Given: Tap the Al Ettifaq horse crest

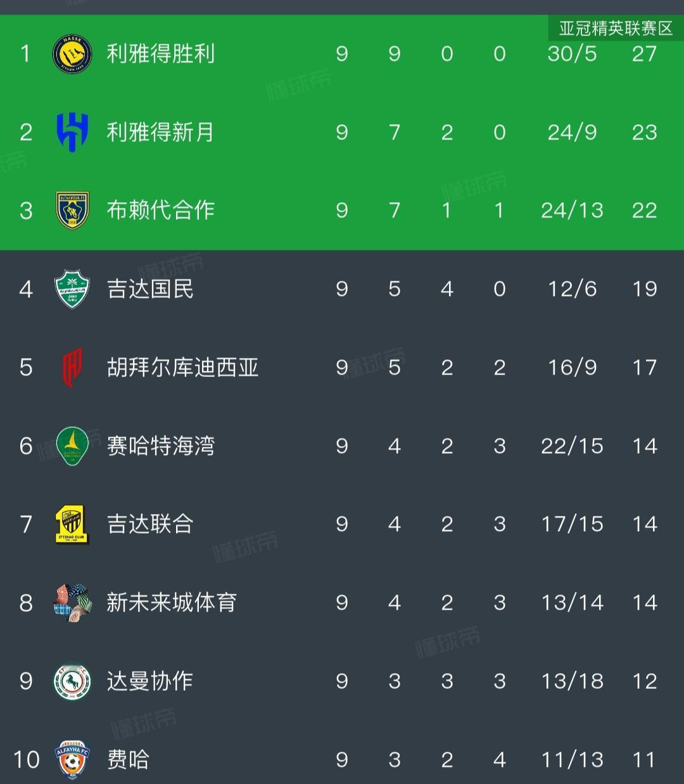Looking at the screenshot, I should 72,681.
